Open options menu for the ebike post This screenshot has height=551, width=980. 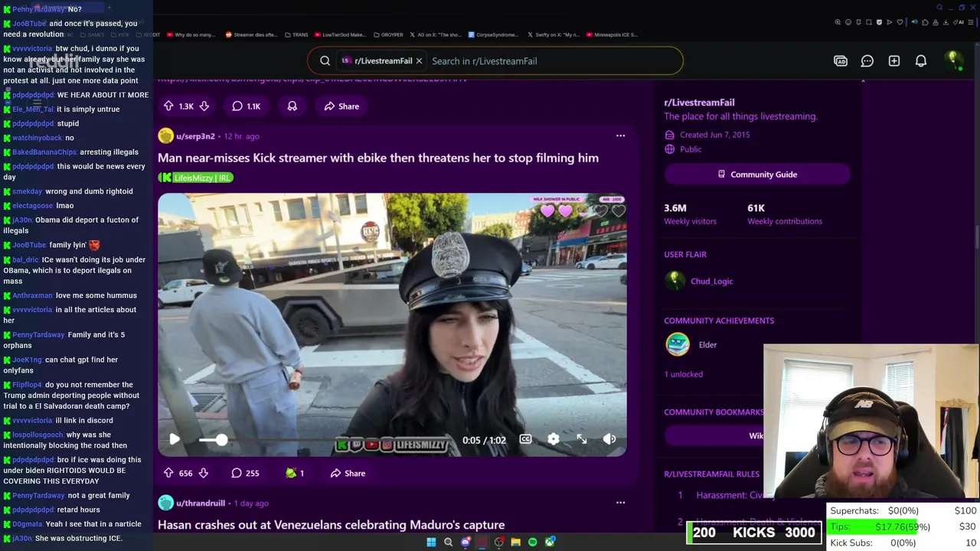point(620,136)
